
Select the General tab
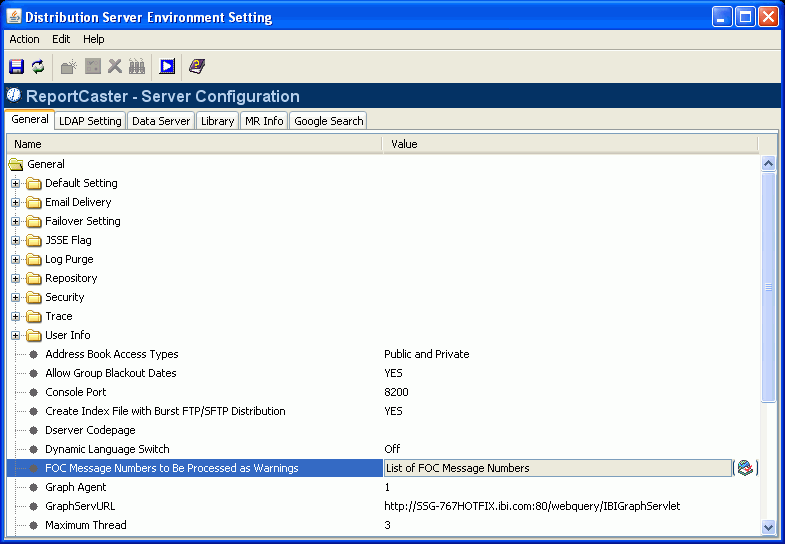[30, 120]
